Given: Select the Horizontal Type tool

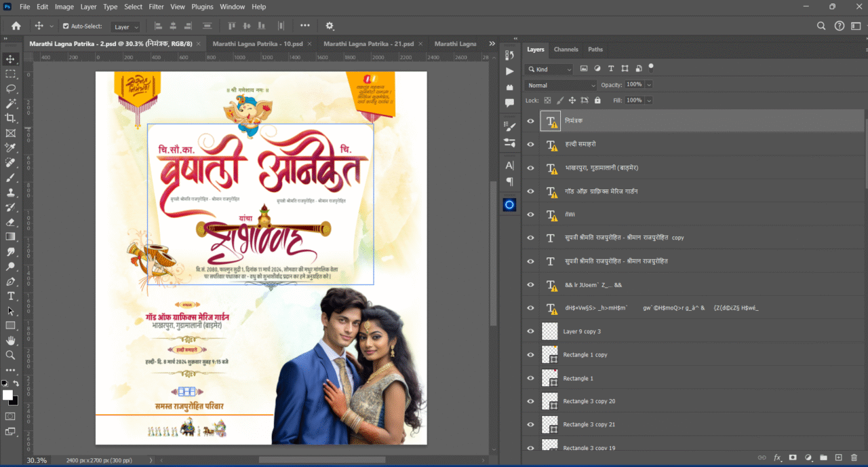Looking at the screenshot, I should coord(10,296).
